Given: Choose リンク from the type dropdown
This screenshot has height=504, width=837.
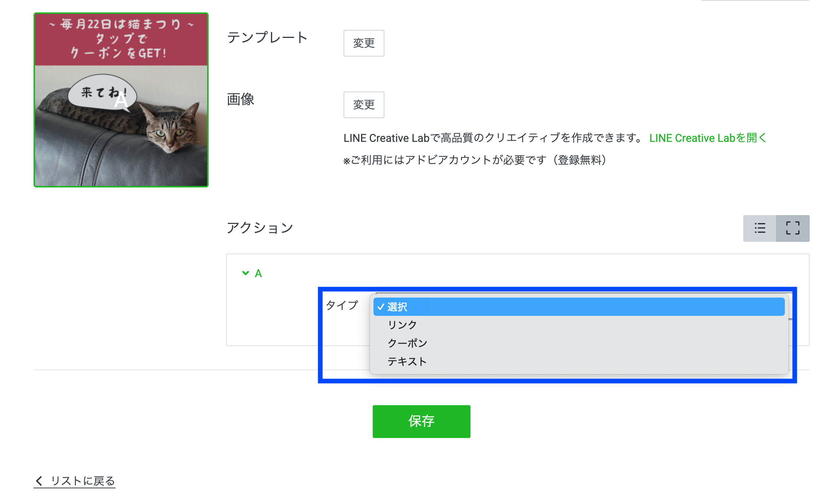Looking at the screenshot, I should pos(402,325).
